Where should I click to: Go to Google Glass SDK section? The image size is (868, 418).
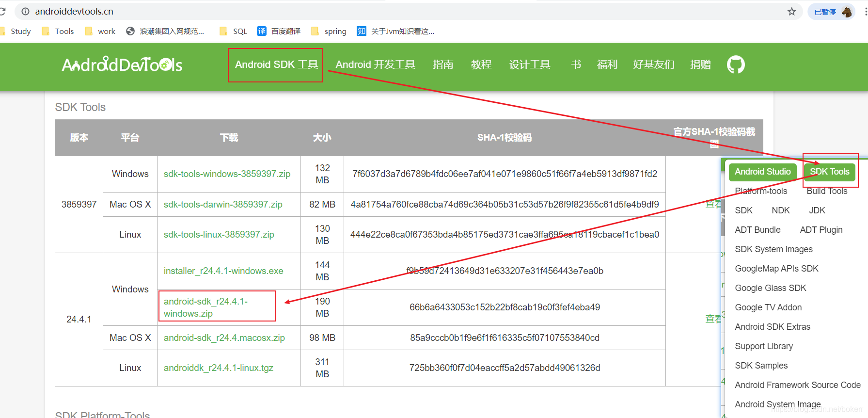pyautogui.click(x=771, y=288)
